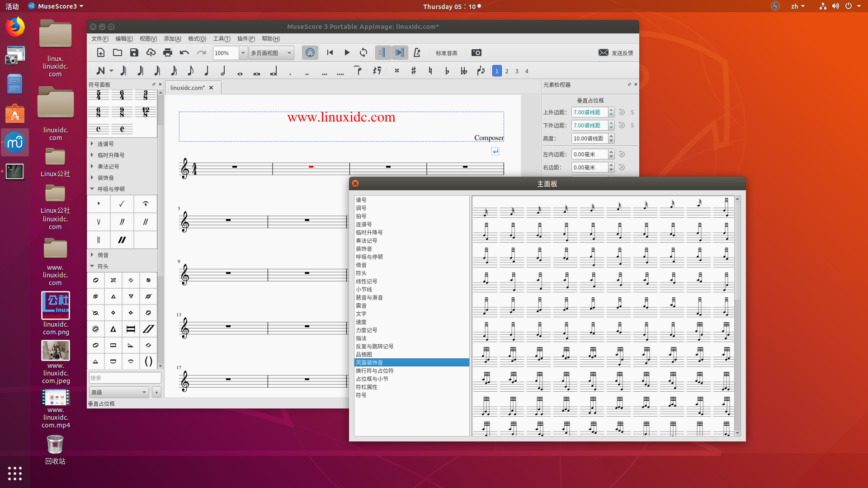
Task: Open the 高级 workspace dropdown
Action: tap(118, 392)
